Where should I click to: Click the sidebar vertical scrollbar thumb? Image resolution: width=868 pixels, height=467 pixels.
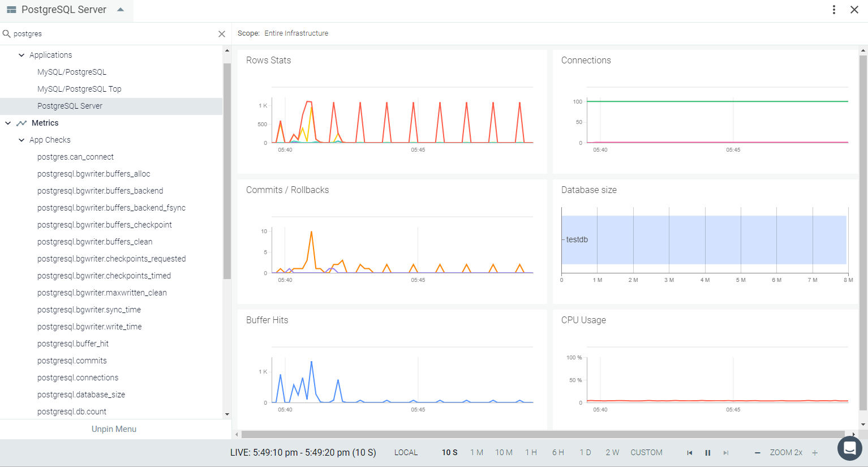pyautogui.click(x=227, y=171)
